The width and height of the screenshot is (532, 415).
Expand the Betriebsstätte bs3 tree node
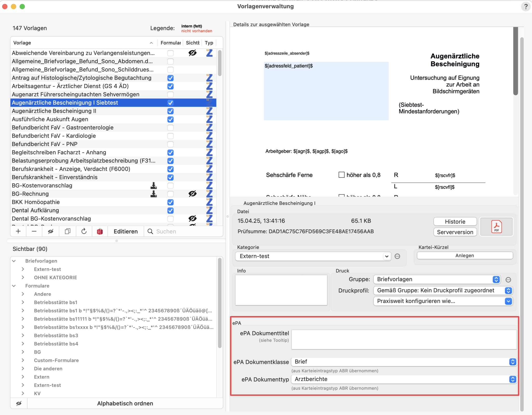coord(23,336)
